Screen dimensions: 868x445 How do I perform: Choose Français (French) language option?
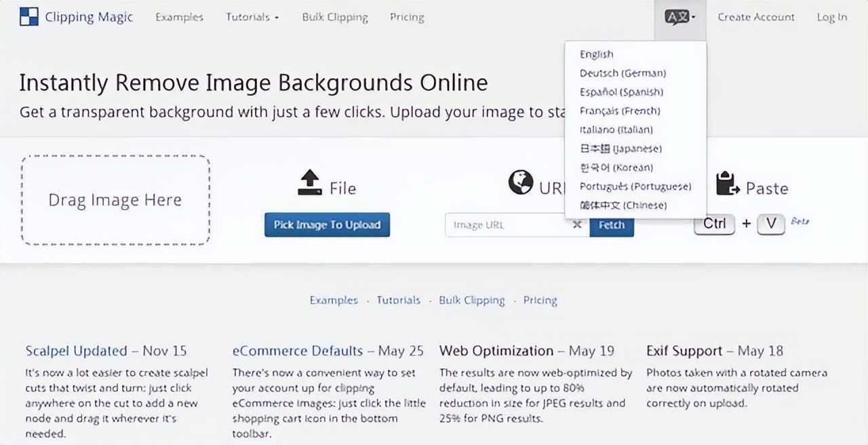point(619,111)
